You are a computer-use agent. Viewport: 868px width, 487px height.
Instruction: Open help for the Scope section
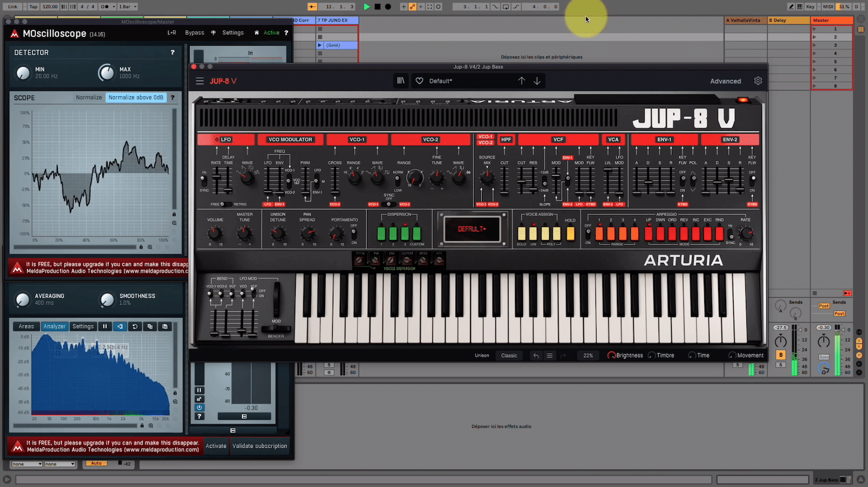tap(172, 98)
